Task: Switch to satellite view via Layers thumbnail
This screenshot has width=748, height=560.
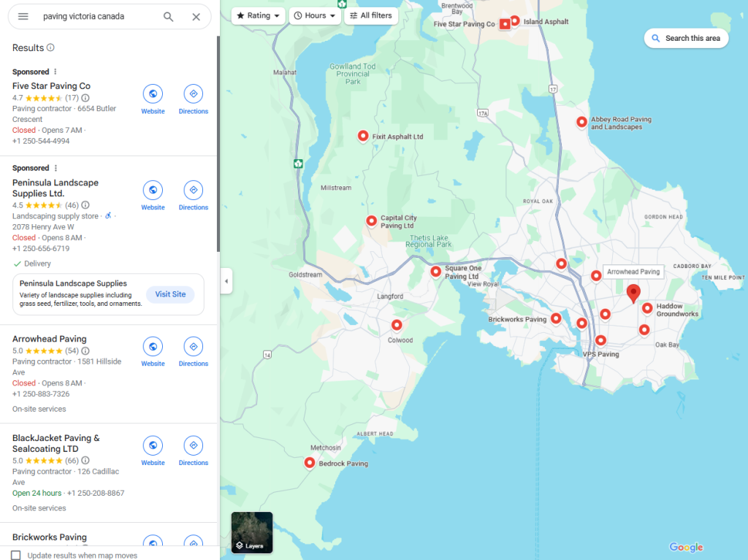Action: click(x=251, y=532)
